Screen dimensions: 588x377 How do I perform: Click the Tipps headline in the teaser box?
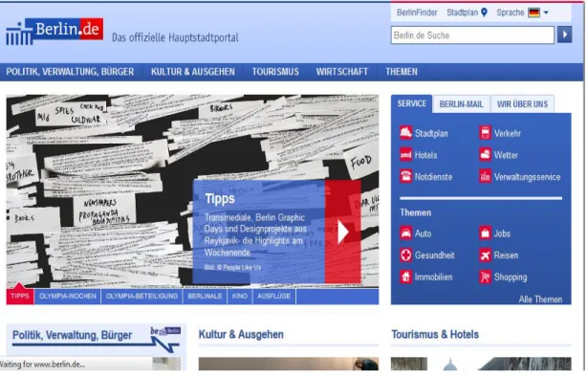[221, 199]
